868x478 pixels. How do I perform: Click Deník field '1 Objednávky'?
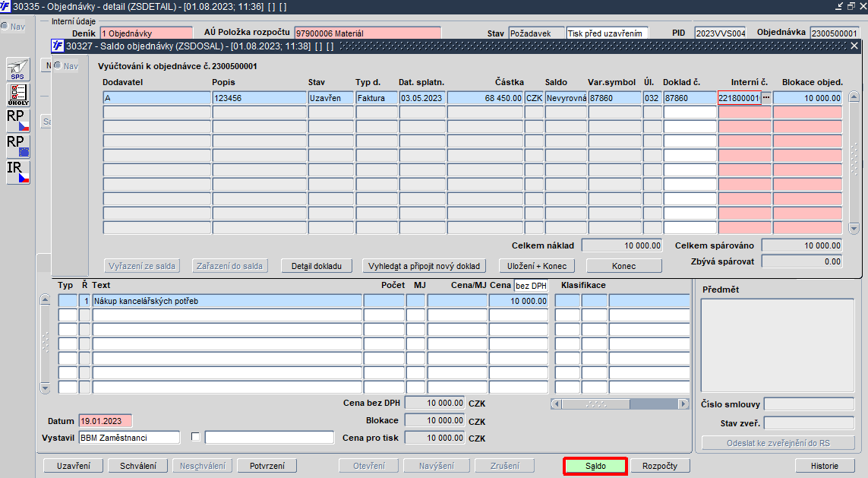[x=146, y=33]
